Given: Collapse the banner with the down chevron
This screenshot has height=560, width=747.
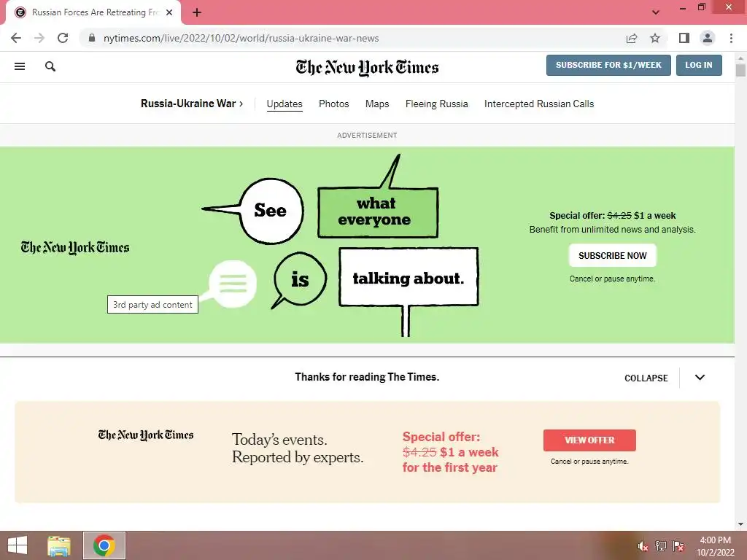Looking at the screenshot, I should [700, 378].
